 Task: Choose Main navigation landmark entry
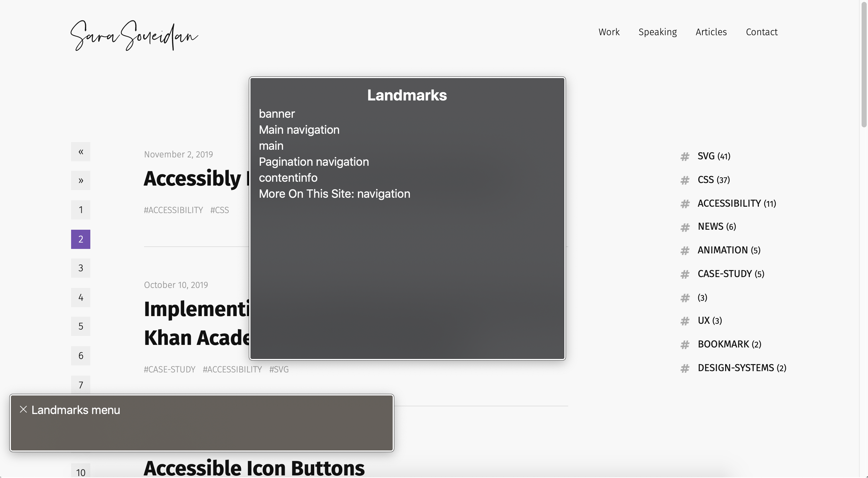[299, 130]
